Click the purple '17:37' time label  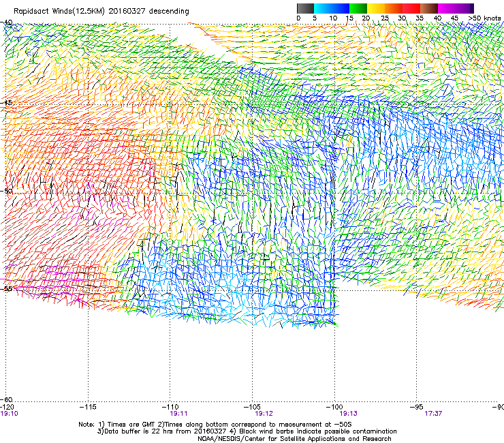pos(433,414)
